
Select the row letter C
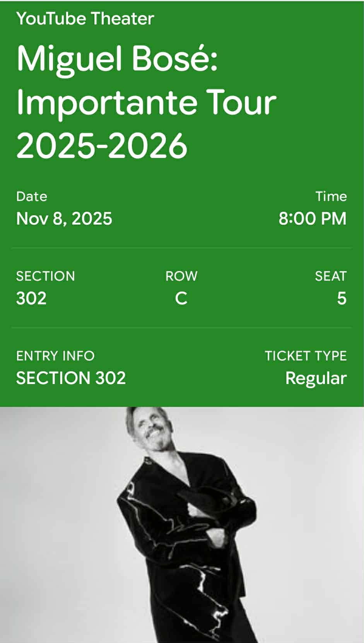pyautogui.click(x=181, y=298)
